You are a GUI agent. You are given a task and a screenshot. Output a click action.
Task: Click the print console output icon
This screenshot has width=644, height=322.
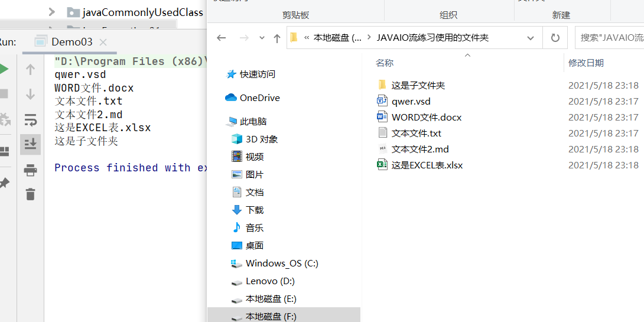tap(30, 170)
